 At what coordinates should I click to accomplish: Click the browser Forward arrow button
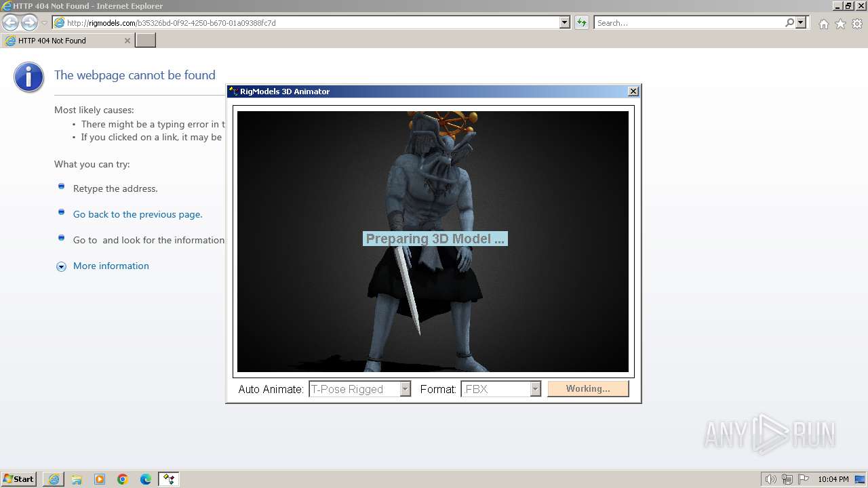click(x=29, y=22)
